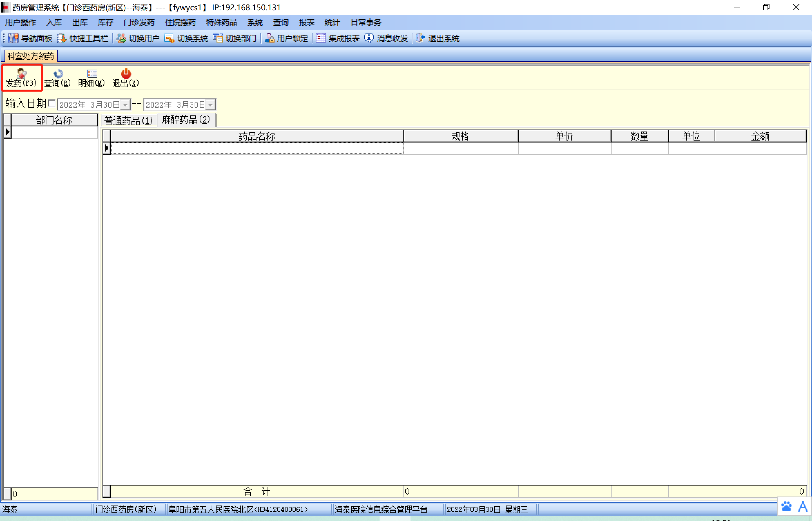Open the 导航面板 navigation panel
Screen dimensions: 812x521
(x=30, y=38)
